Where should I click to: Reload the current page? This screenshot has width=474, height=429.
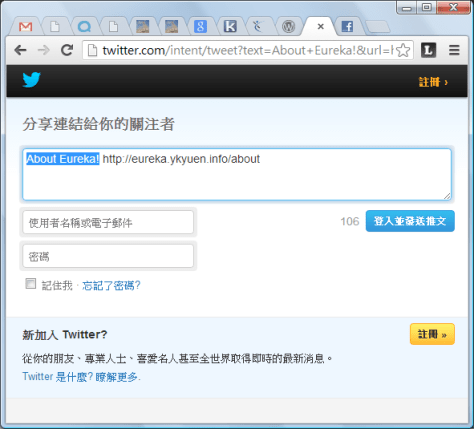[67, 50]
